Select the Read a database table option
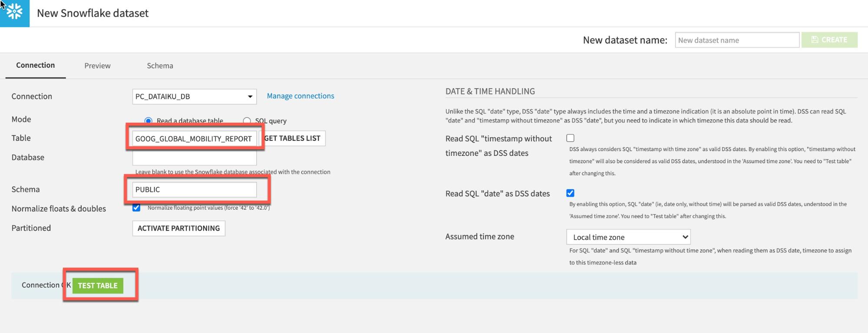This screenshot has width=868, height=333. (149, 121)
